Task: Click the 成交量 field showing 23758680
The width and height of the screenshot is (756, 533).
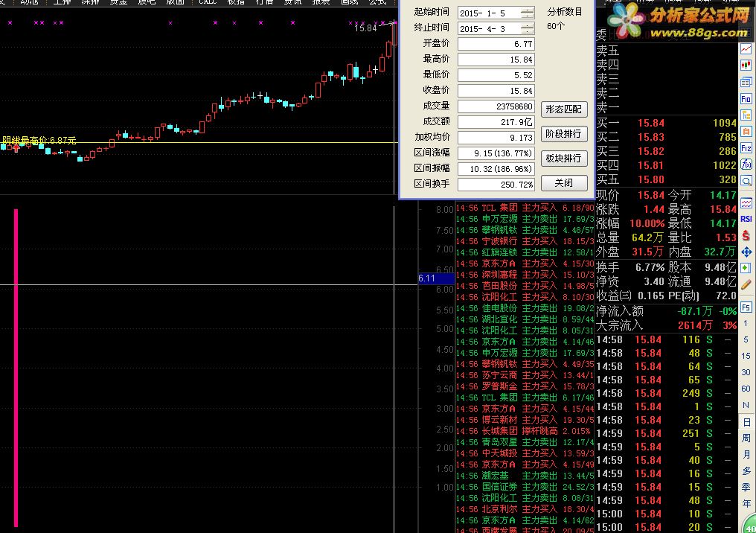Action: click(496, 106)
